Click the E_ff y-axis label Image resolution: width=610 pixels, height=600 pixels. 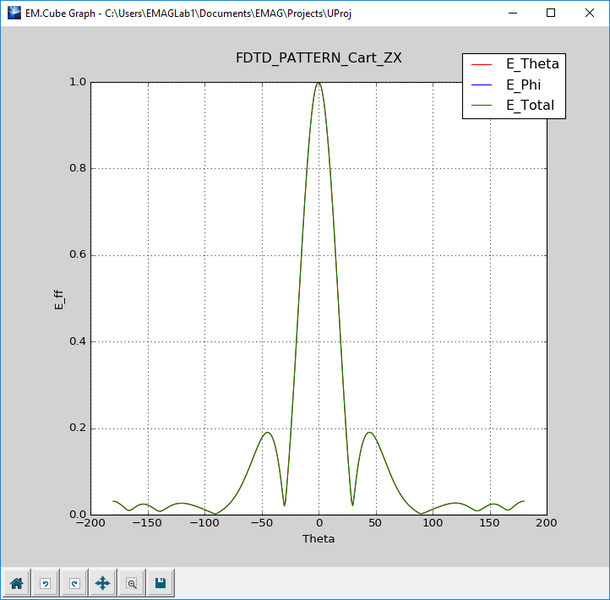pyautogui.click(x=58, y=299)
